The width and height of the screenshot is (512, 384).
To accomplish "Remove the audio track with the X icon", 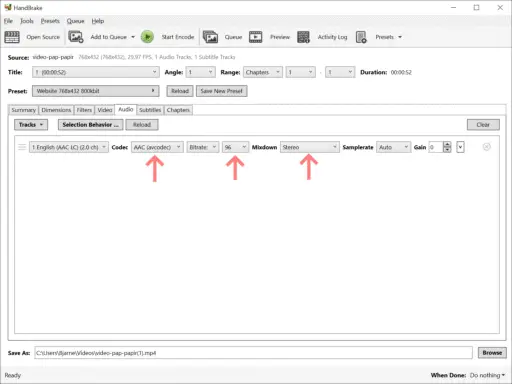I will point(486,147).
